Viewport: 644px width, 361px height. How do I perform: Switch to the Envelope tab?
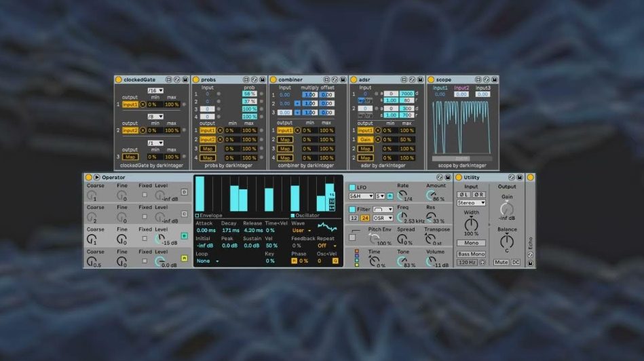[x=210, y=215]
